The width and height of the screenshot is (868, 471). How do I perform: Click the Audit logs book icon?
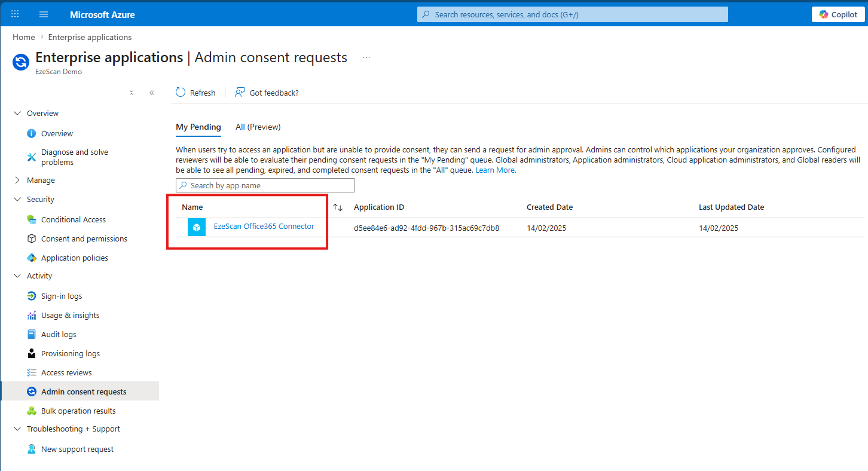[x=32, y=334]
